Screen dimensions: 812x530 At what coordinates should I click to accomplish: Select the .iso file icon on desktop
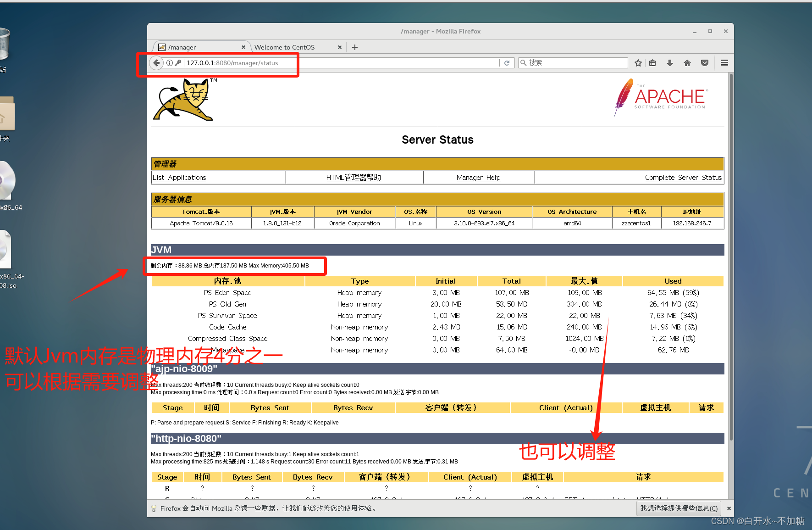click(5, 249)
